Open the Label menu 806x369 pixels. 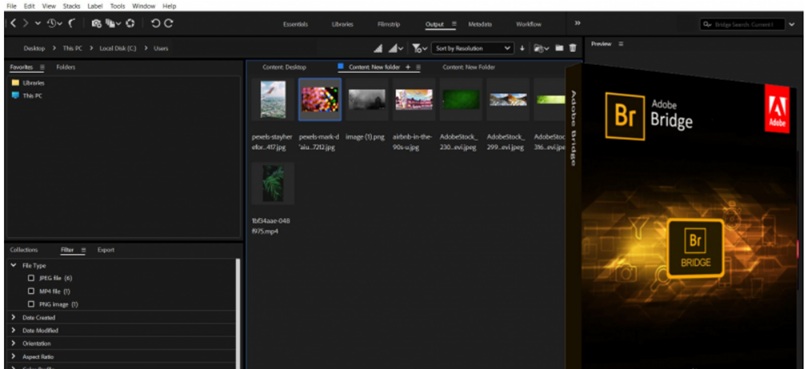click(95, 6)
